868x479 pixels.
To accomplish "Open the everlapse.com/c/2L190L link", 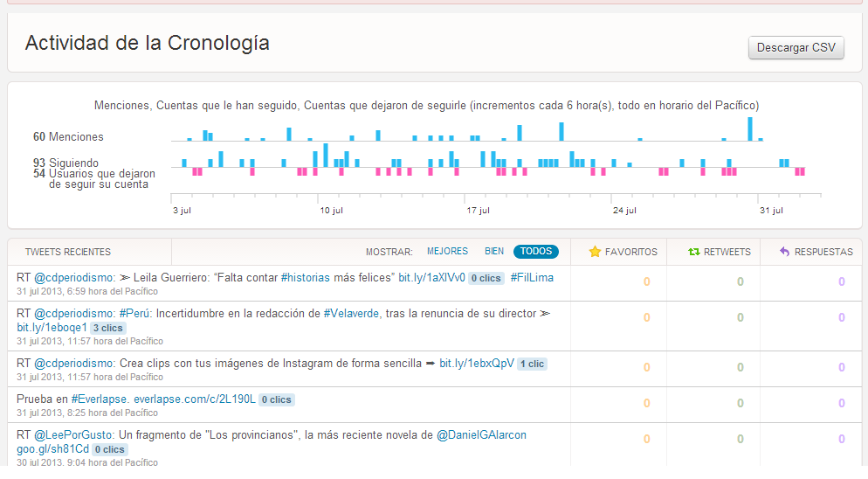I will [194, 399].
